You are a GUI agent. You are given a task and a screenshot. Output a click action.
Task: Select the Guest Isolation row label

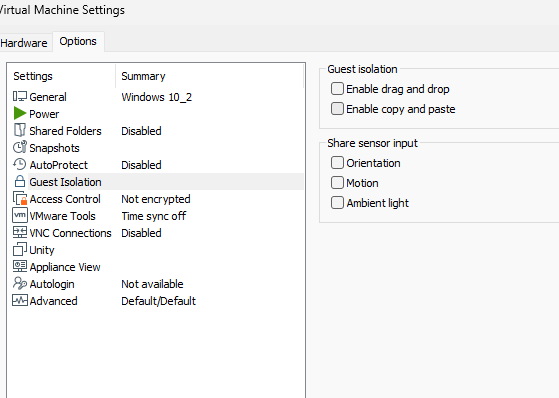coord(65,182)
